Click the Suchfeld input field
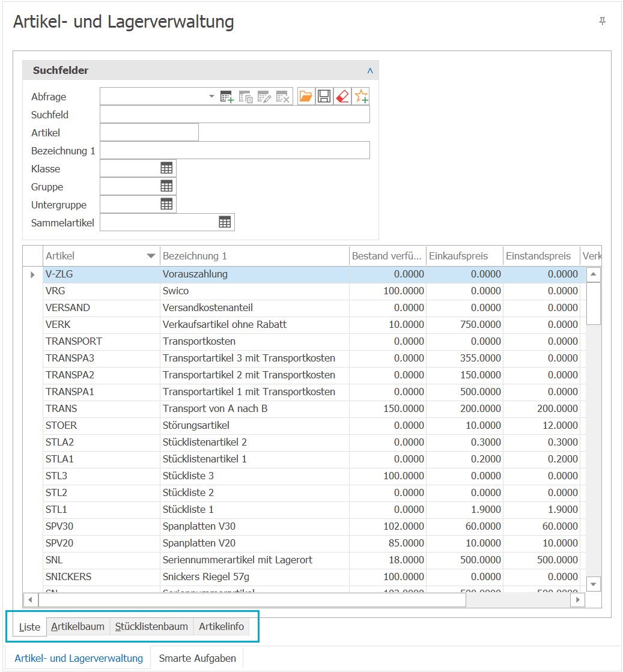This screenshot has height=672, width=623. [x=235, y=115]
